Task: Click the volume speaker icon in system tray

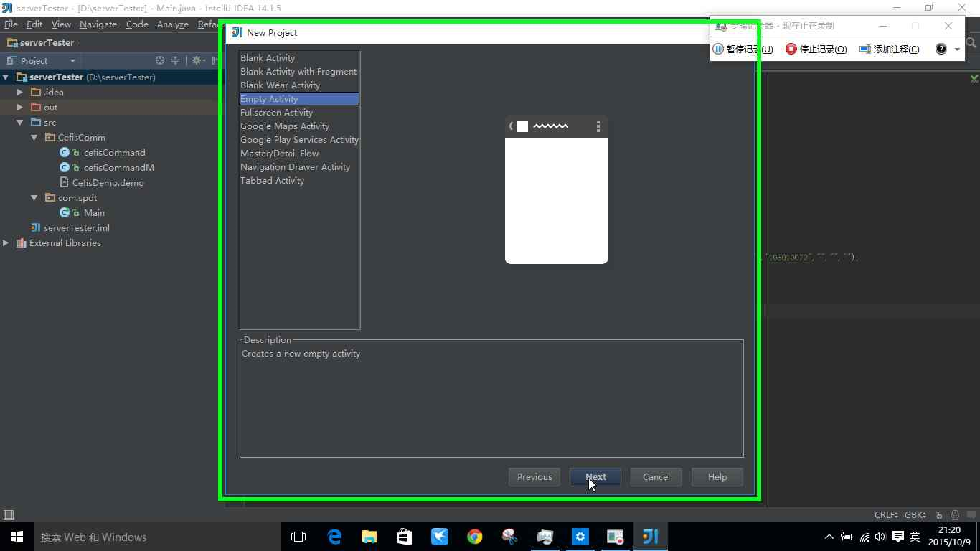Action: tap(880, 537)
